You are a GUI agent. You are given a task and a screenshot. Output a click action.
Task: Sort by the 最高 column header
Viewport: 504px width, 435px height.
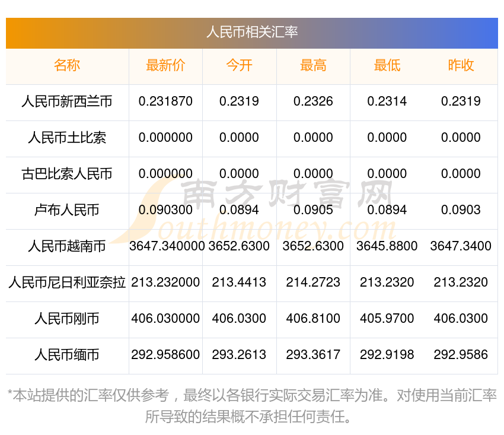(x=313, y=66)
